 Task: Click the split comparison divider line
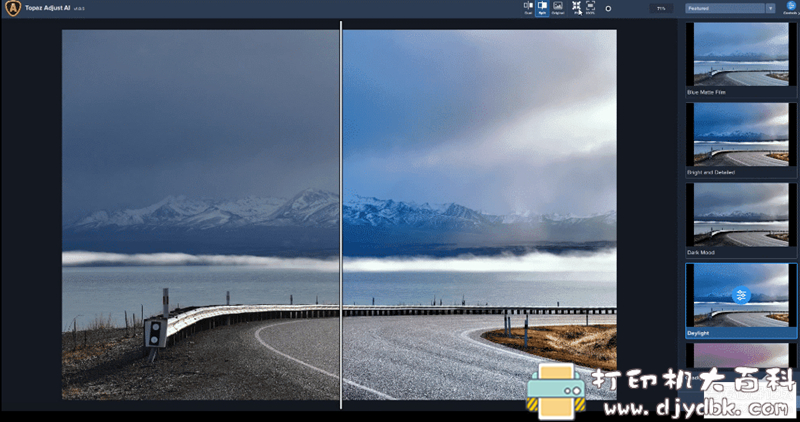pyautogui.click(x=341, y=214)
